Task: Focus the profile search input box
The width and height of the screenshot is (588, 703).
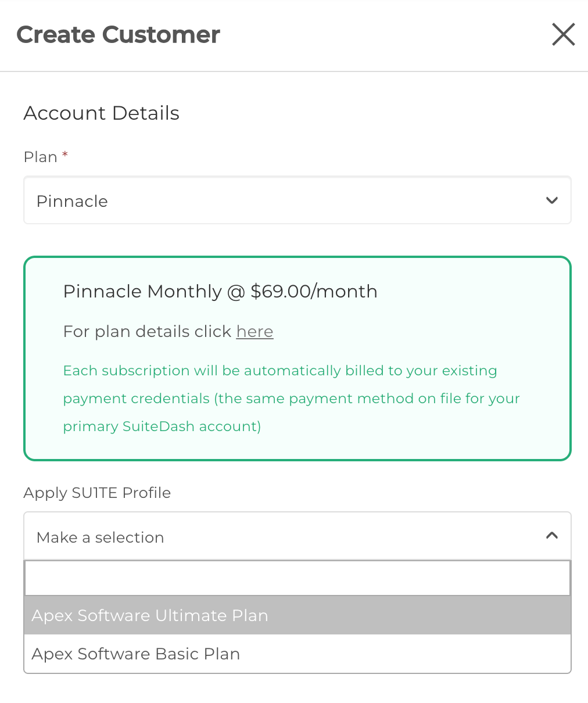Action: click(x=297, y=578)
